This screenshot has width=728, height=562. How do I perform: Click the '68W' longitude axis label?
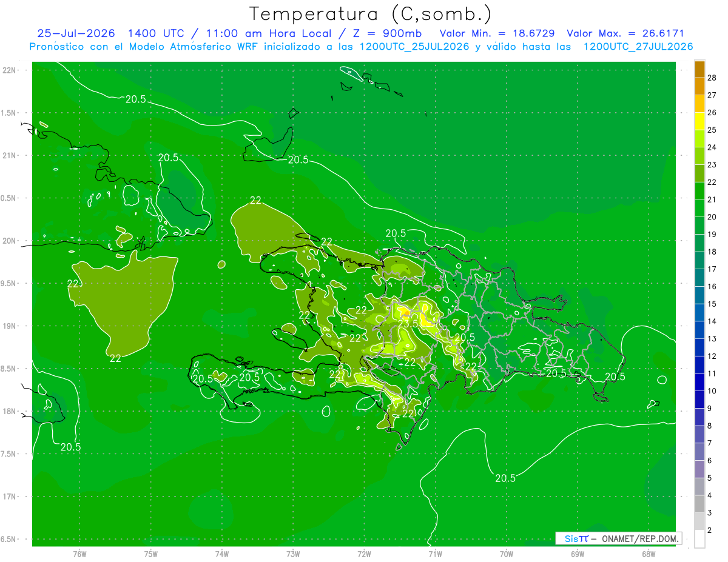(x=649, y=554)
